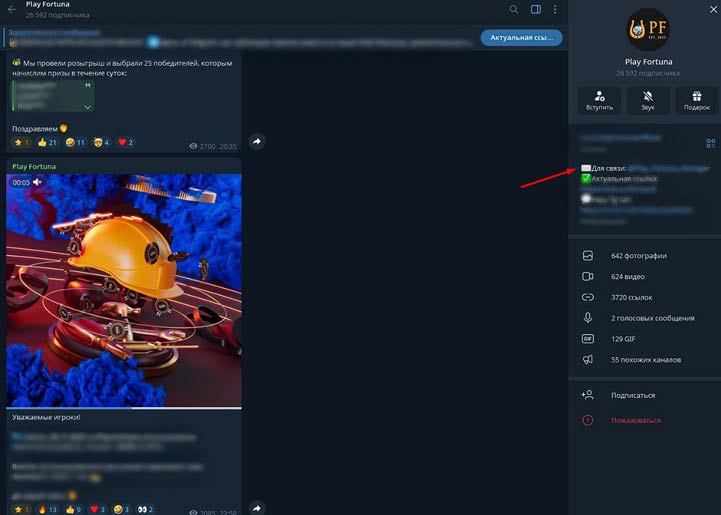Click the Актуальная ссы... pinned button
Screen dimensions: 721x515
[521, 38]
